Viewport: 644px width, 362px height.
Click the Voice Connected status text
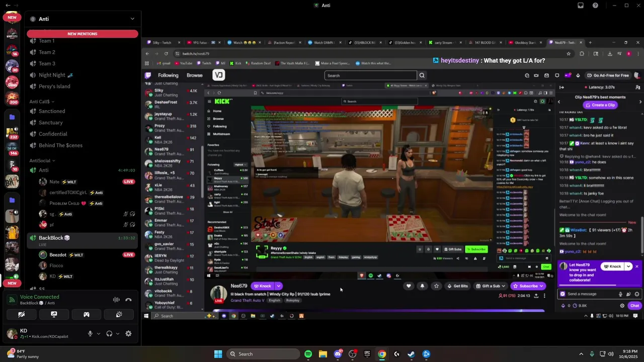40,297
